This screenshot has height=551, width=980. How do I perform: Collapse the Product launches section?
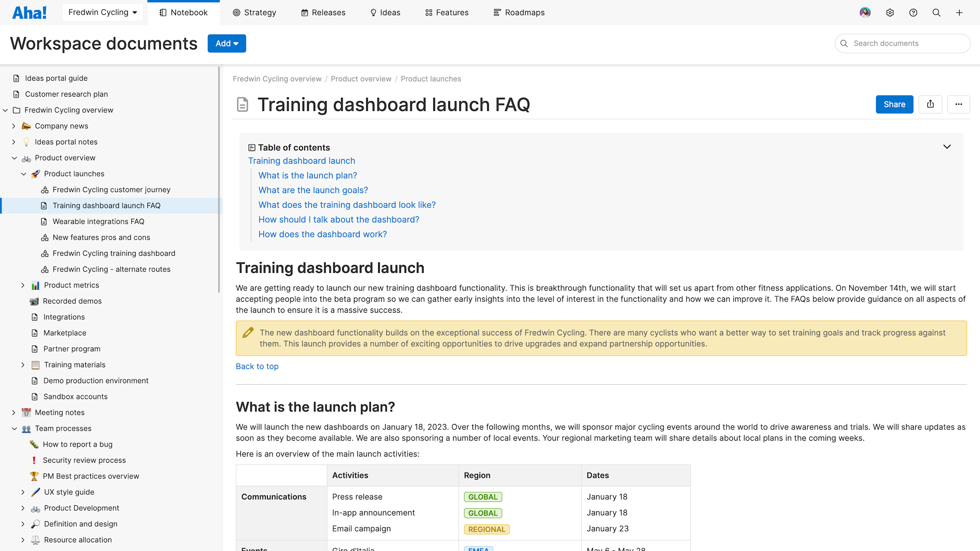pos(23,173)
